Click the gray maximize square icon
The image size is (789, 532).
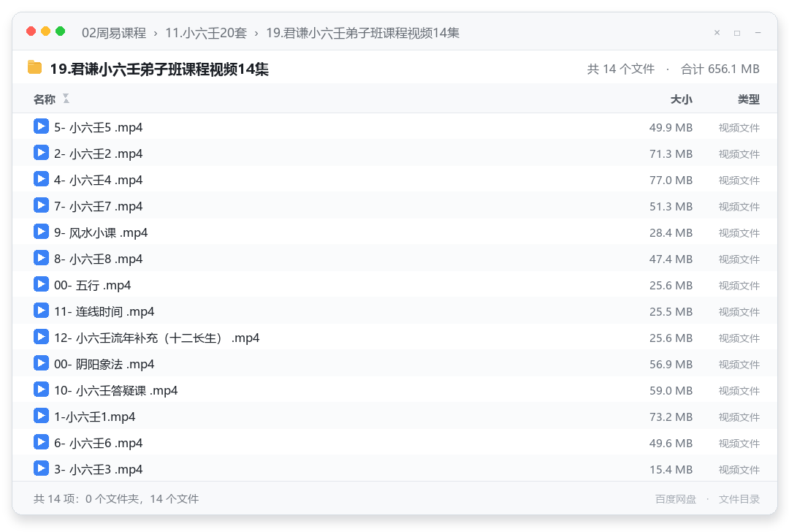(x=737, y=33)
